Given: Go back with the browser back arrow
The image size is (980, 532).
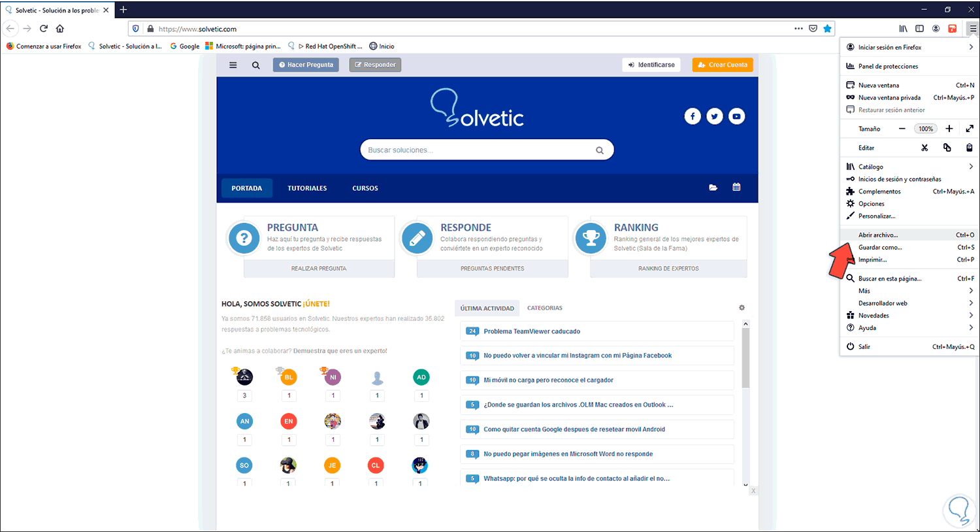Looking at the screenshot, I should [x=10, y=29].
